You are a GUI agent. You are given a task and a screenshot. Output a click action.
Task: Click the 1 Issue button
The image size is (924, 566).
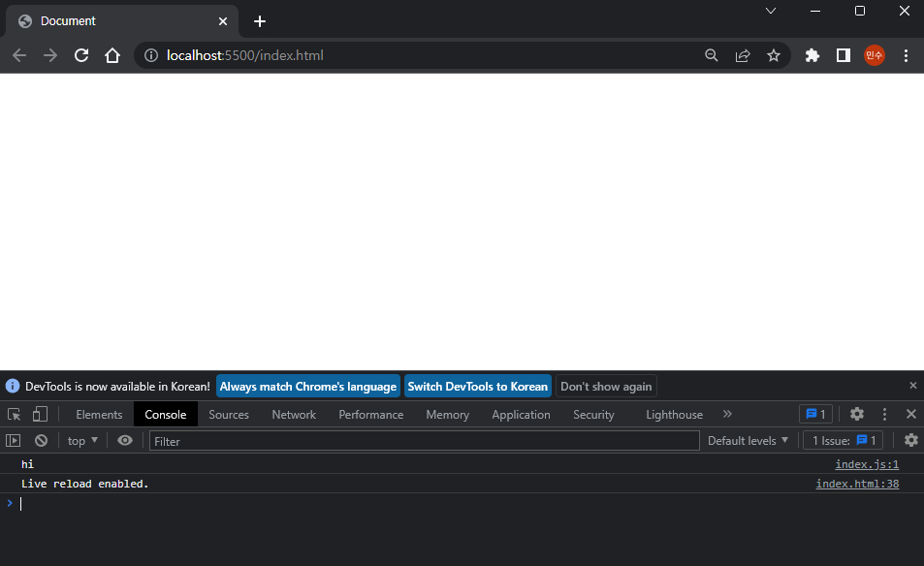pos(844,441)
